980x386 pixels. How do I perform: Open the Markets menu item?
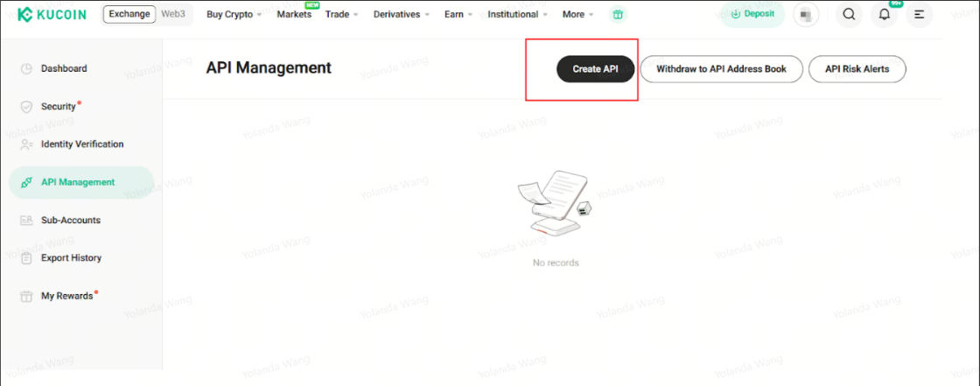294,15
